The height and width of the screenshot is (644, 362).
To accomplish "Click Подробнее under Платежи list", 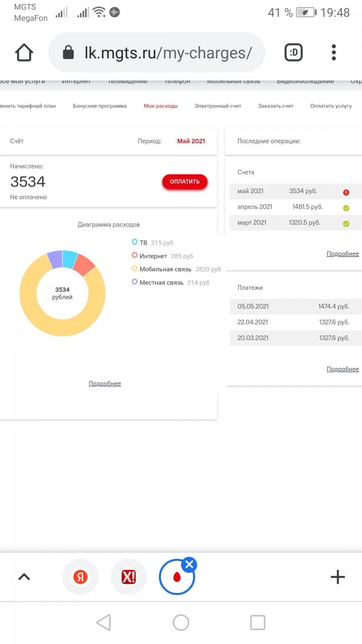I will (343, 369).
